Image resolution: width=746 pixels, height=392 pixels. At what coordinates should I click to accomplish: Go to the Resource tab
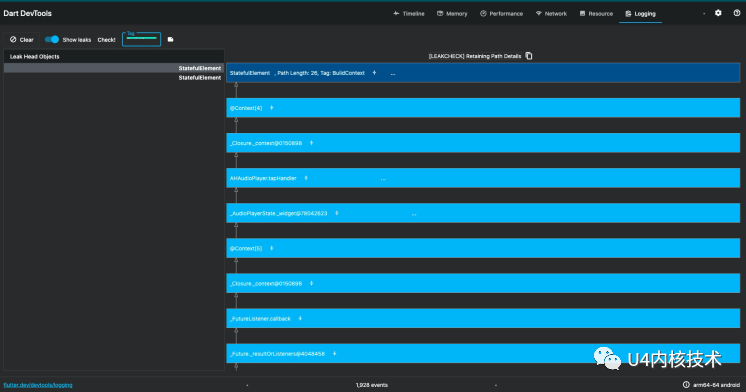596,14
